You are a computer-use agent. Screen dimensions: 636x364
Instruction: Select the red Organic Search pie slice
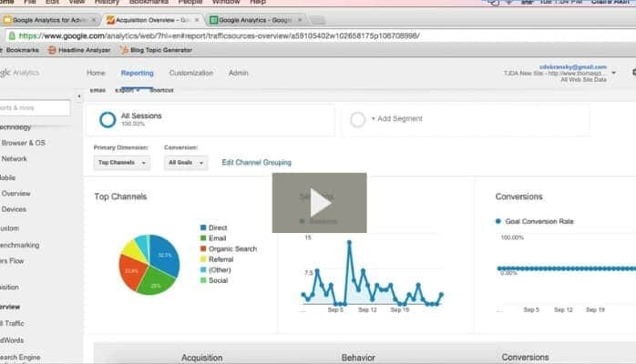[131, 271]
